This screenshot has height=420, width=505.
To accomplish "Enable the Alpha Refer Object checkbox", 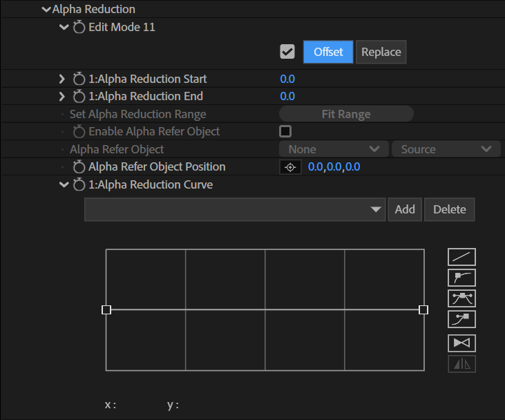I will point(285,131).
